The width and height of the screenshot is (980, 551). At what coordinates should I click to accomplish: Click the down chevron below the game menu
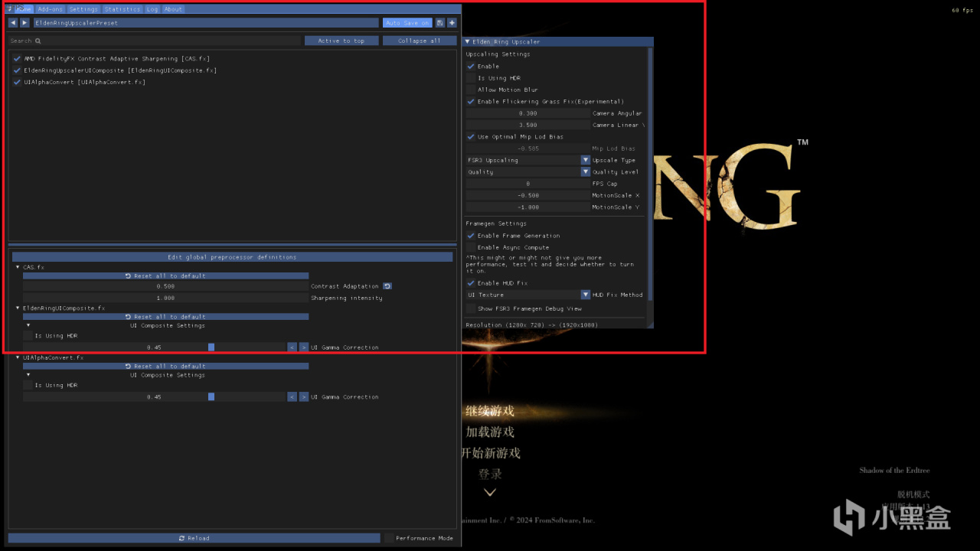(490, 492)
